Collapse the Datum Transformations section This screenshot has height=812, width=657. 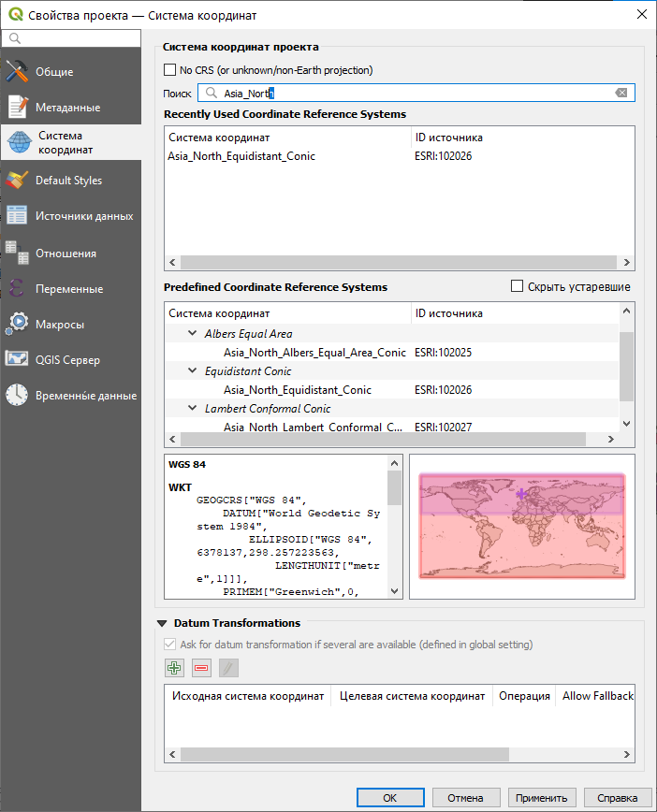[163, 623]
